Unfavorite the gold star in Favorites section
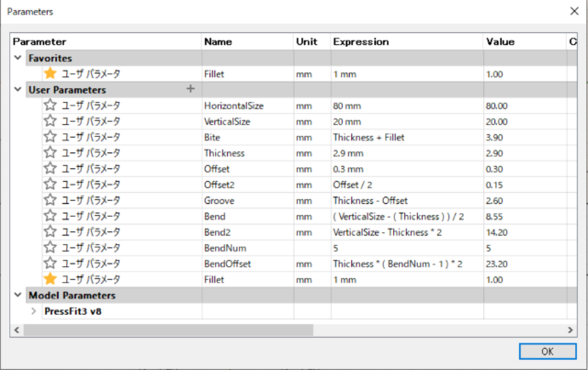Image resolution: width=588 pixels, height=370 pixels. 50,73
